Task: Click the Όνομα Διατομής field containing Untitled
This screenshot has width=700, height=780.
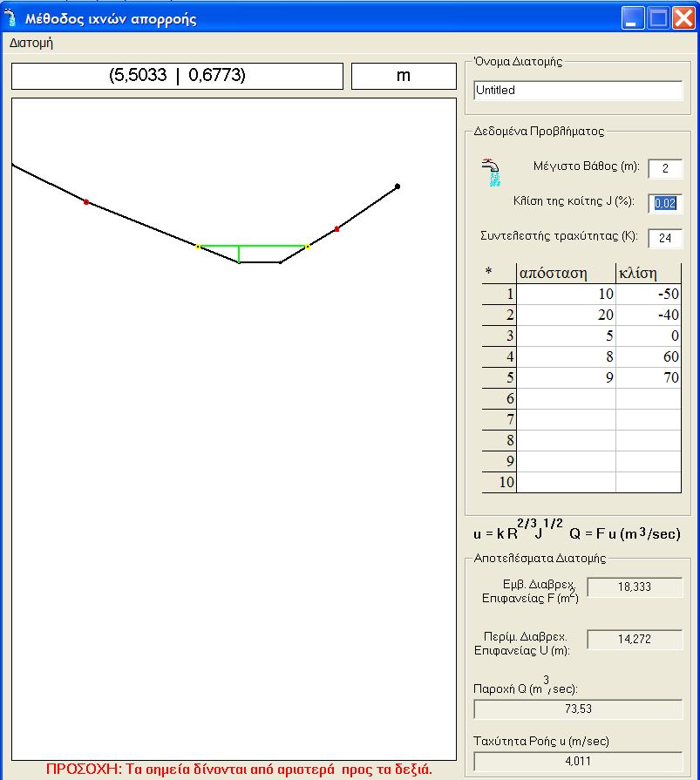Action: [578, 90]
